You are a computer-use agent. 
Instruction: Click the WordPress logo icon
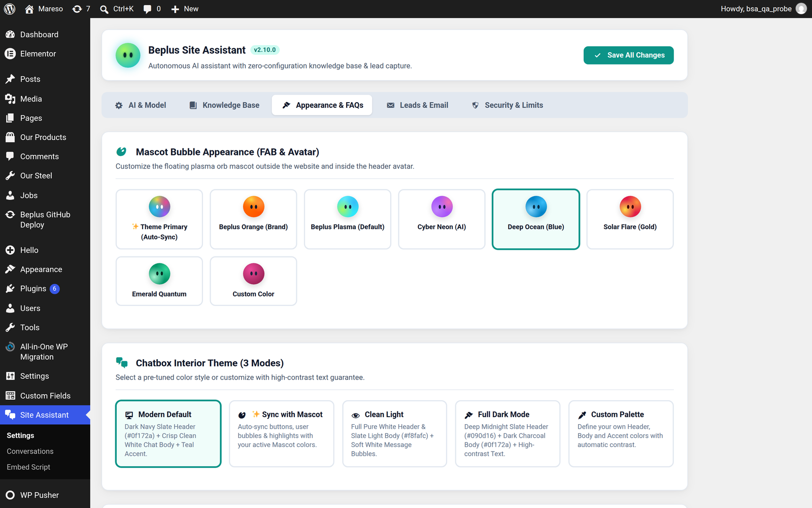pyautogui.click(x=10, y=9)
